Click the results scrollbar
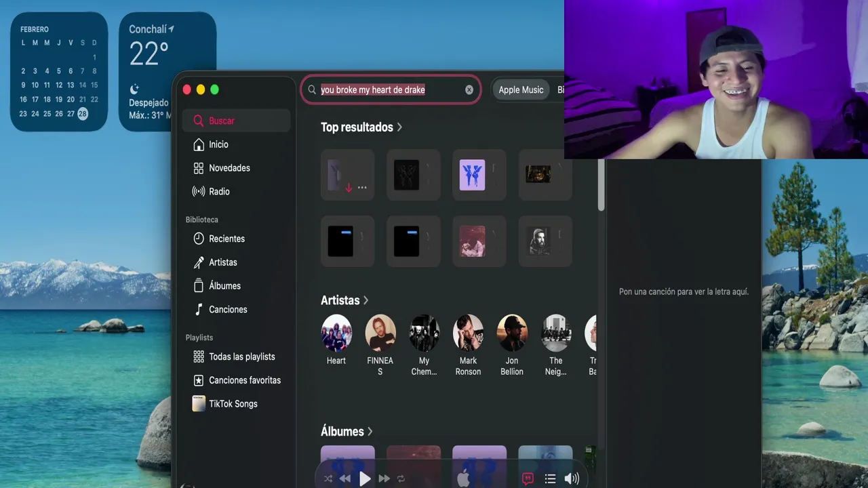This screenshot has height=488, width=868. click(x=601, y=184)
